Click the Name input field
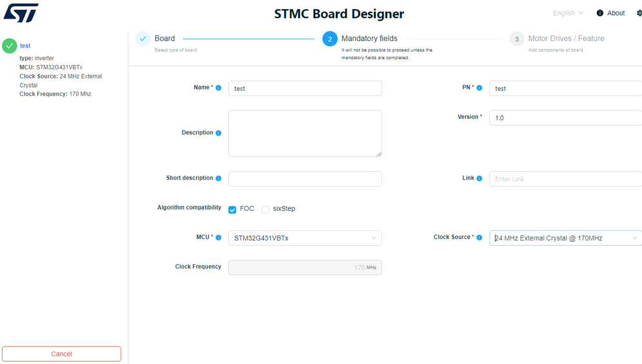This screenshot has height=364, width=642. click(305, 89)
